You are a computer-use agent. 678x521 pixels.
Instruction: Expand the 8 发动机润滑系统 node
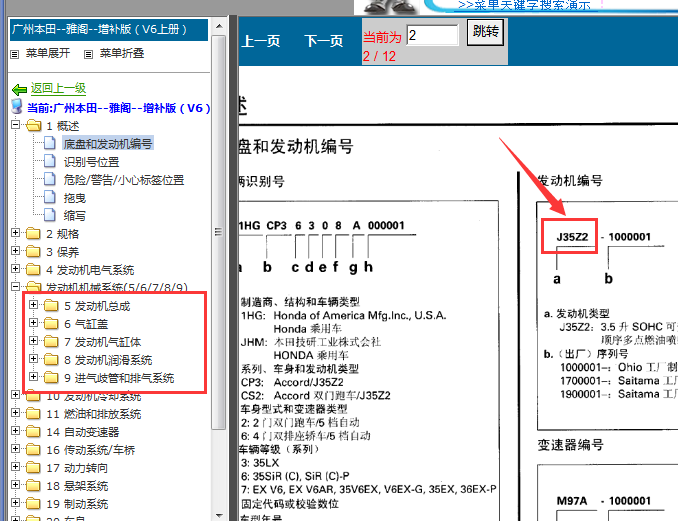pyautogui.click(x=33, y=358)
